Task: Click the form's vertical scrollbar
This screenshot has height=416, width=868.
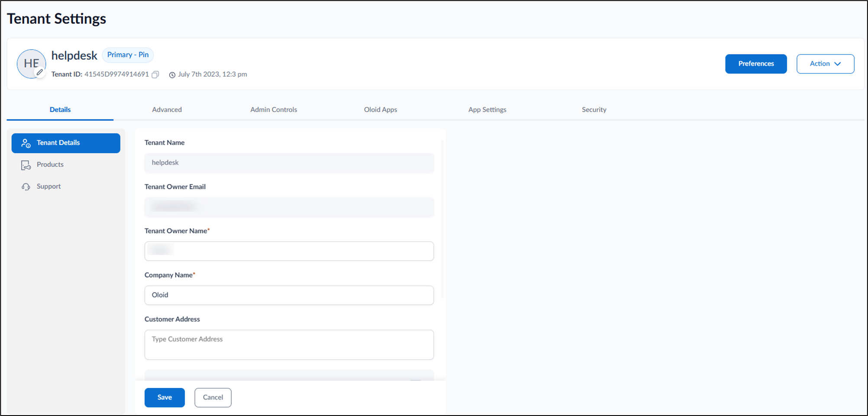Action: coord(442,219)
